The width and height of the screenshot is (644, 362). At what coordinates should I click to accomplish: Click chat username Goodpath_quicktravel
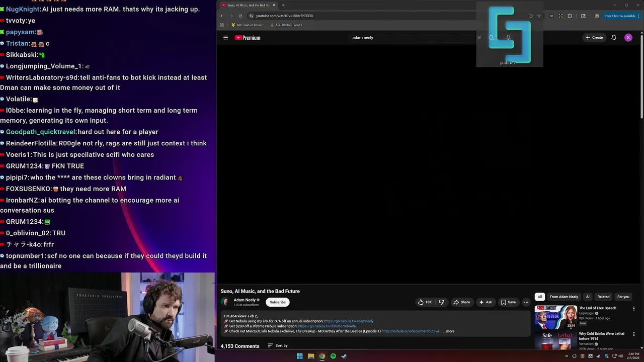[x=41, y=132]
